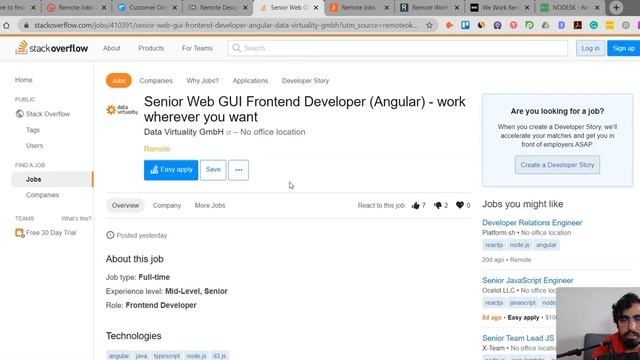
Task: Switch to the We Work Remotely browser tab
Action: pos(499,7)
